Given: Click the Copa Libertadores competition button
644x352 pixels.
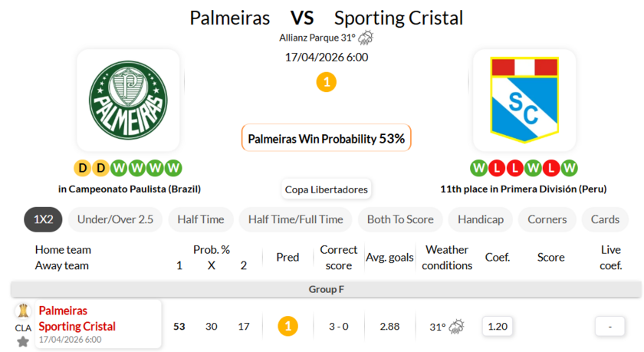Looking at the screenshot, I should coord(327,189).
